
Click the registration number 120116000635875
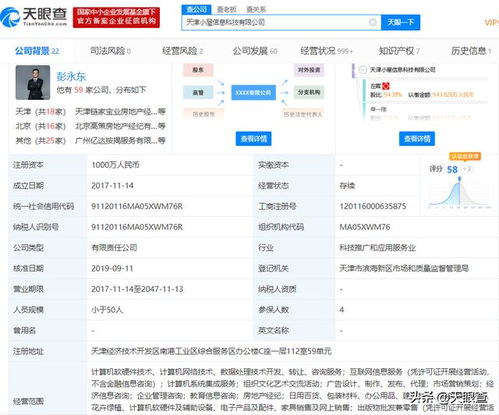373,206
